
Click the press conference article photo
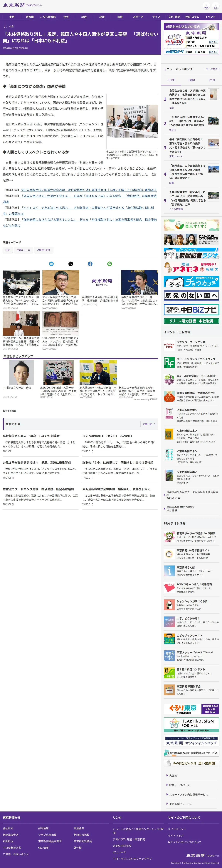(132, 121)
